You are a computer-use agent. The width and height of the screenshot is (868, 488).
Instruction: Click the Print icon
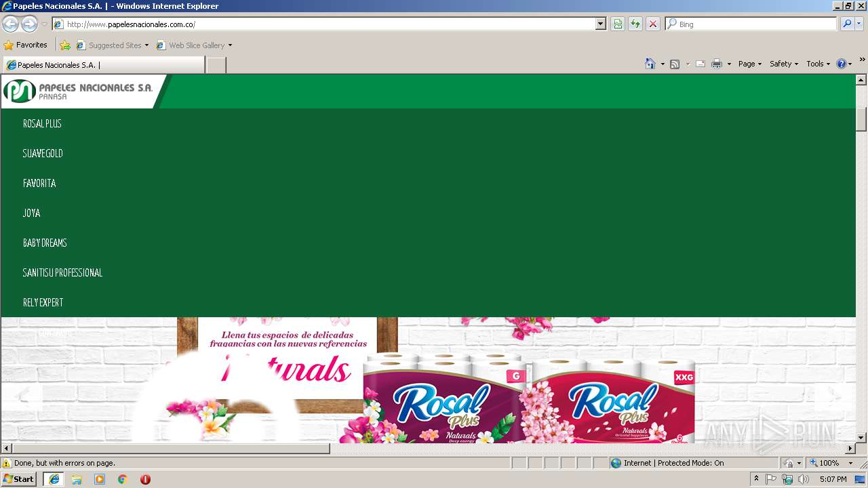(717, 64)
